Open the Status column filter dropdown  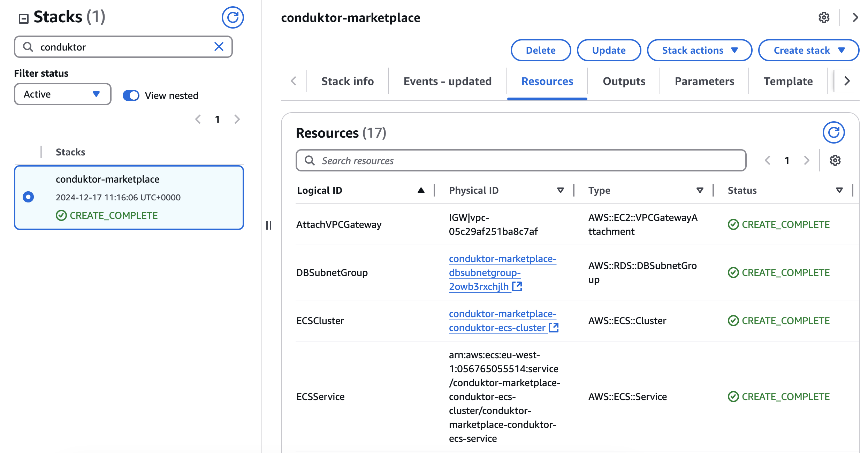point(838,190)
